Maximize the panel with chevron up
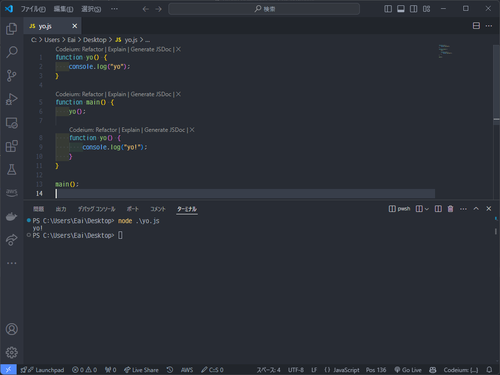The width and height of the screenshot is (500, 375). (476, 209)
